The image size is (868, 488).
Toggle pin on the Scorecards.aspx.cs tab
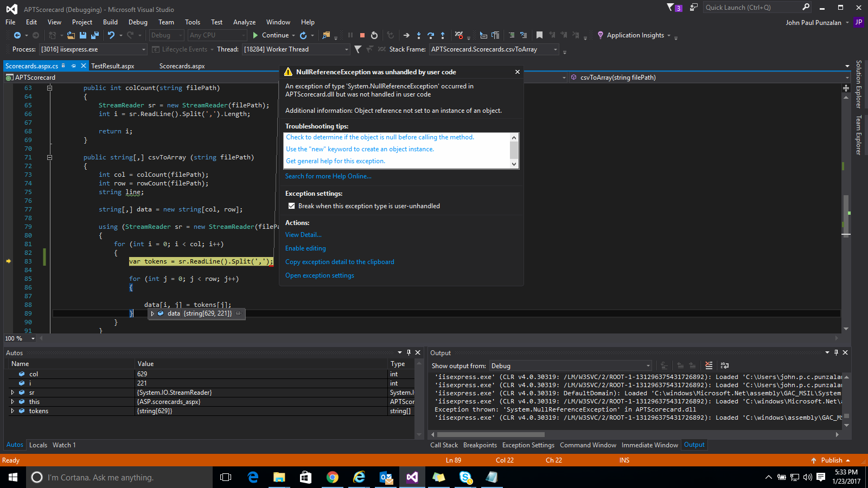coord(73,66)
